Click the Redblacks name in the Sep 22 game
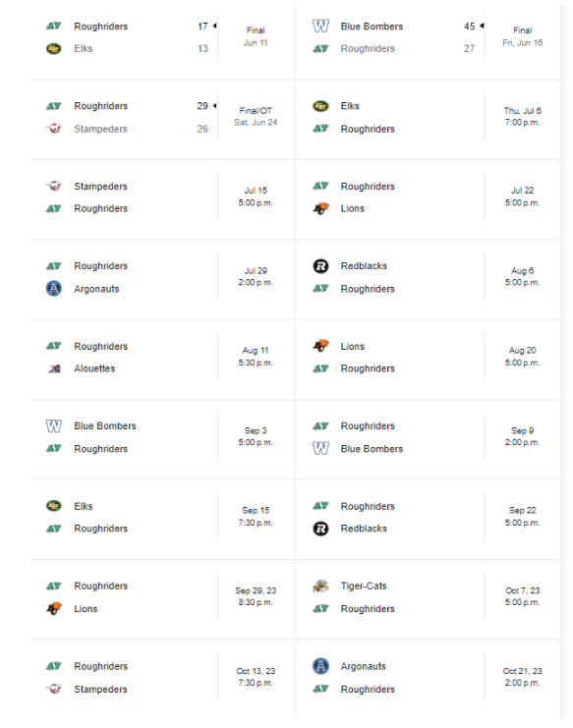This screenshot has width=573, height=728. click(364, 529)
